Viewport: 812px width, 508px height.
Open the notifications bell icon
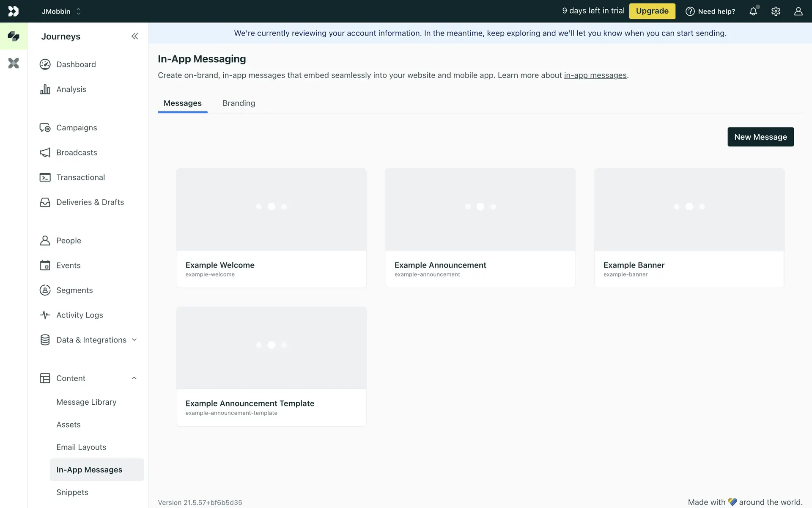pos(753,11)
